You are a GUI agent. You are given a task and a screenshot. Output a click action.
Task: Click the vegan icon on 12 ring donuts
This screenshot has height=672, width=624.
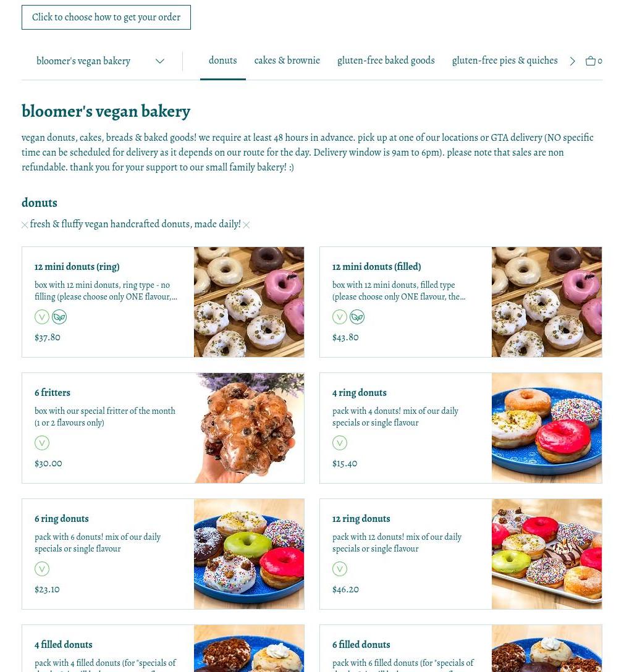click(340, 569)
